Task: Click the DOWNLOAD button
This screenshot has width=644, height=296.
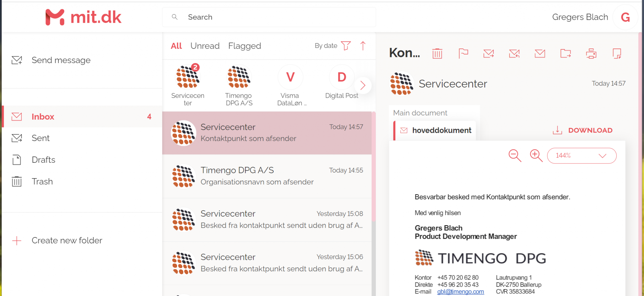Action: tap(583, 130)
